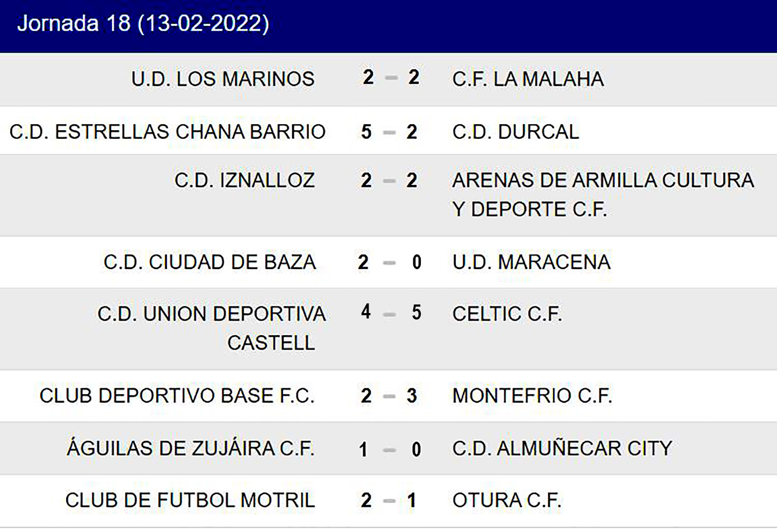Click Montefrio C.F.'s away score of 3
Viewport: 777px width, 532px height.
[412, 396]
